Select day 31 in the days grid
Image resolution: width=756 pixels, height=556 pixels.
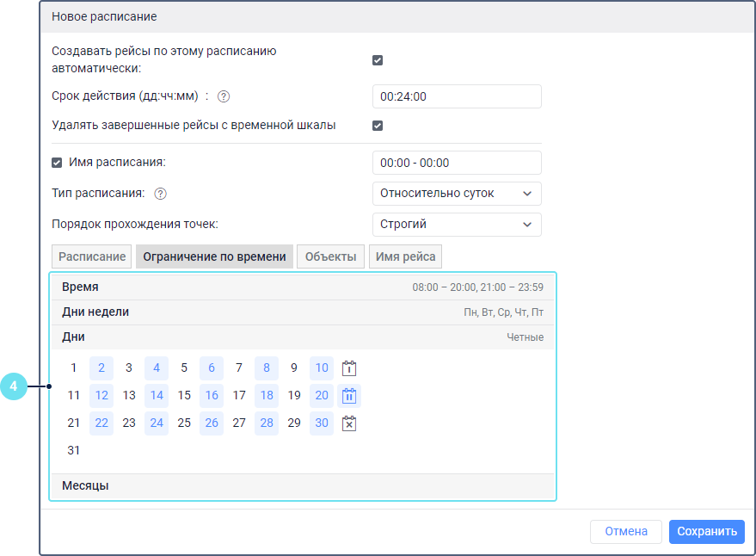click(x=74, y=450)
